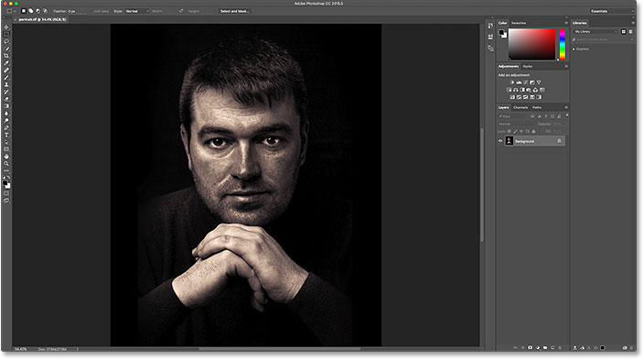644x360 pixels.
Task: Select the Lasso tool
Action: pyautogui.click(x=6, y=41)
